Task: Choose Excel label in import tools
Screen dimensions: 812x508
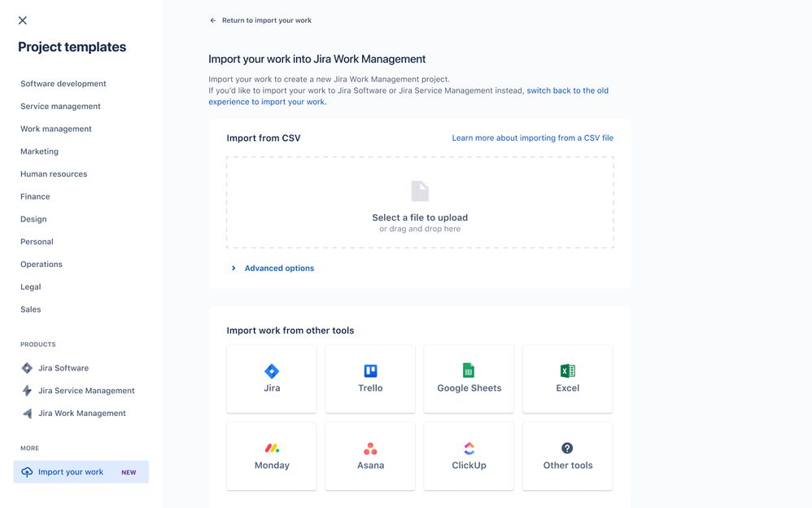Action: click(x=568, y=388)
